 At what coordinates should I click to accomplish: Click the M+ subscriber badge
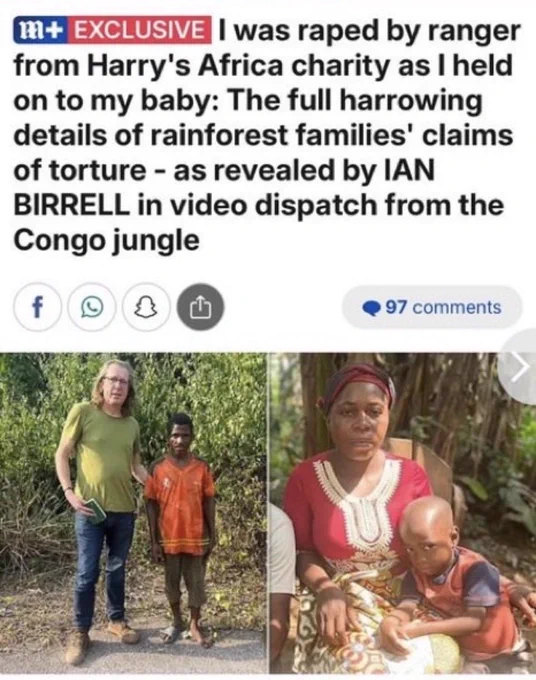41,30
